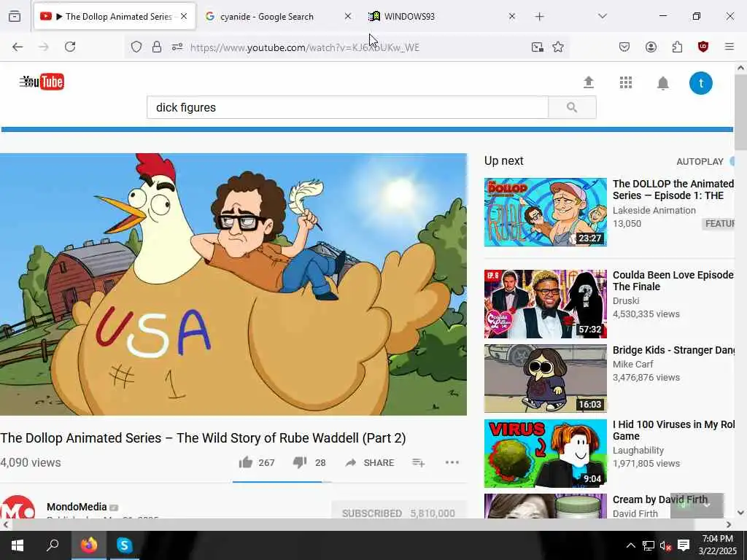747x560 pixels.
Task: Click the muted volume tray icon
Action: click(665, 545)
